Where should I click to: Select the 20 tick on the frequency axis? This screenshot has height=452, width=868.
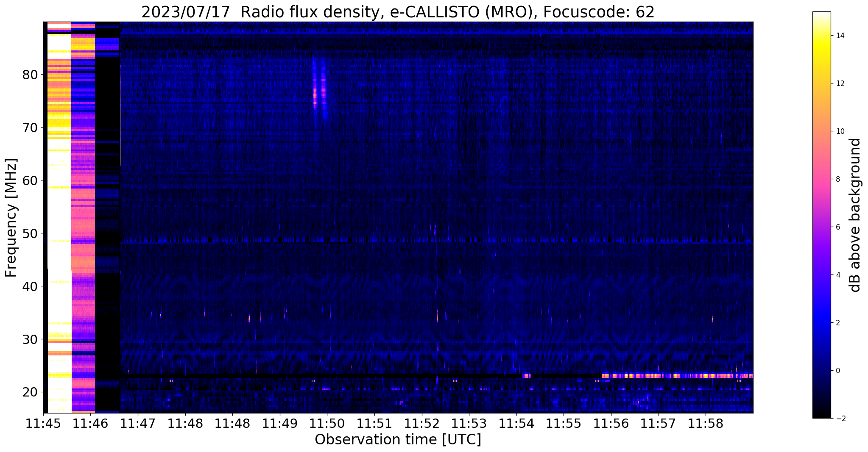(x=31, y=392)
